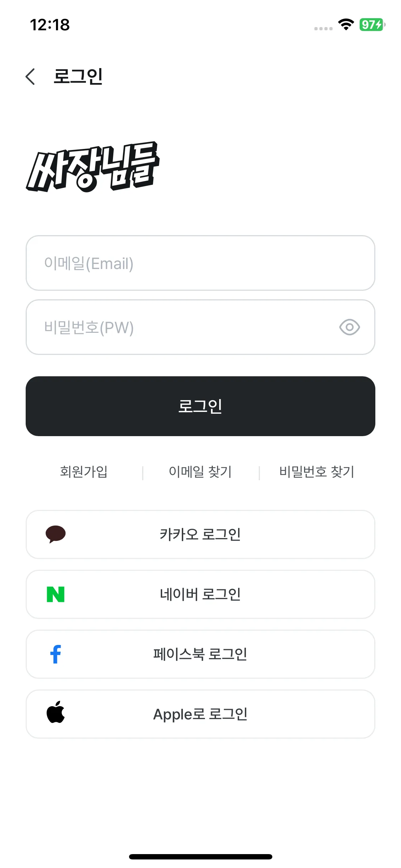Click the black Apple logo icon
The height and width of the screenshot is (868, 401).
pyautogui.click(x=56, y=713)
